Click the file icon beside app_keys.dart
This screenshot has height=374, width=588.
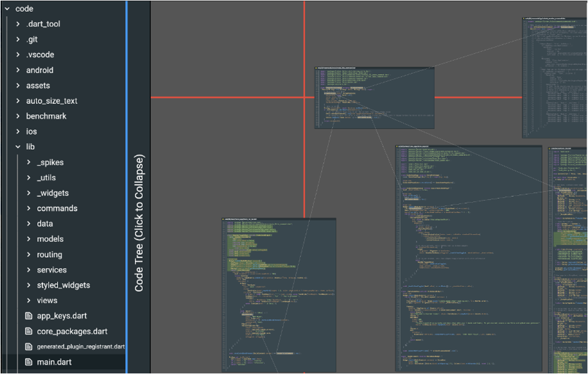(28, 316)
